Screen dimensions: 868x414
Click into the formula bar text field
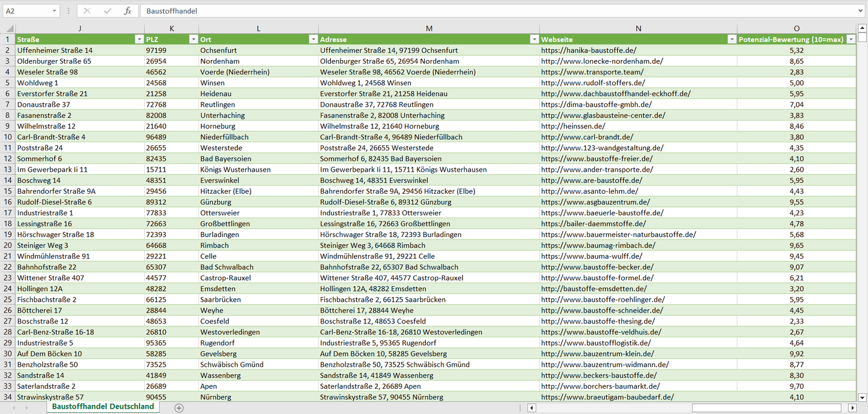[x=481, y=11]
